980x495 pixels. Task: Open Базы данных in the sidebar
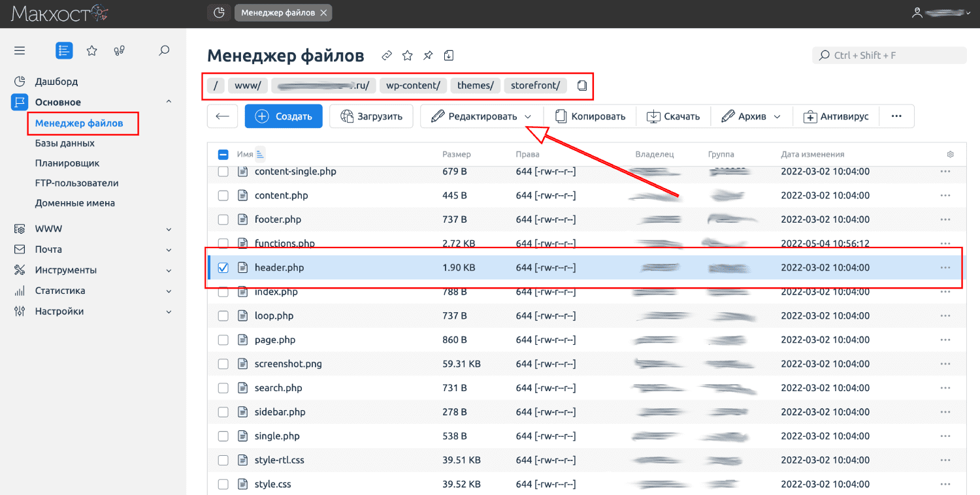tap(65, 143)
